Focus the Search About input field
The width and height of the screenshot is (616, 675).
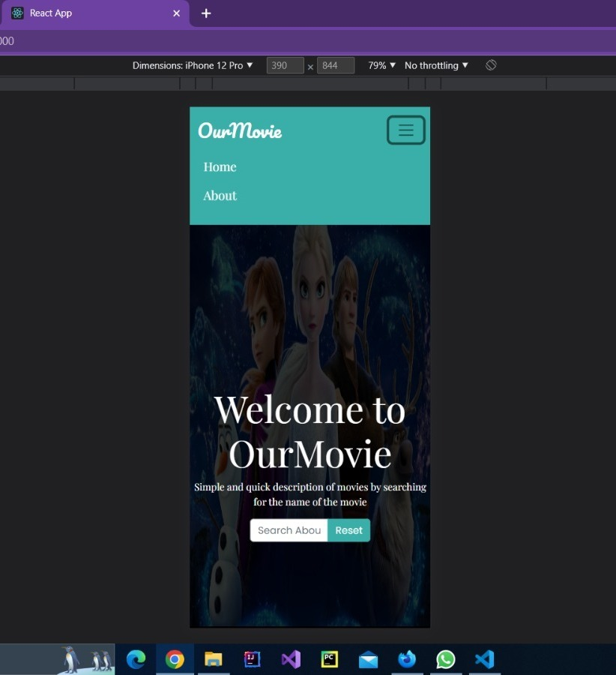pos(289,530)
